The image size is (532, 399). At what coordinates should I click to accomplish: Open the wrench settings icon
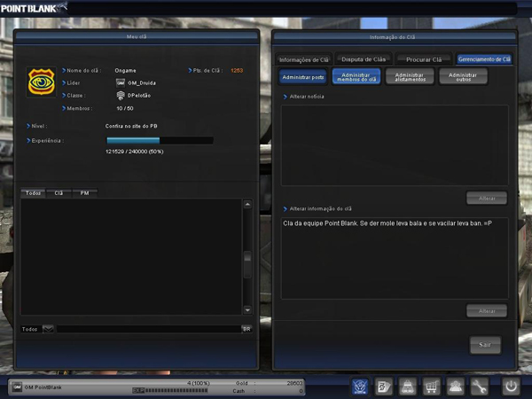click(479, 386)
